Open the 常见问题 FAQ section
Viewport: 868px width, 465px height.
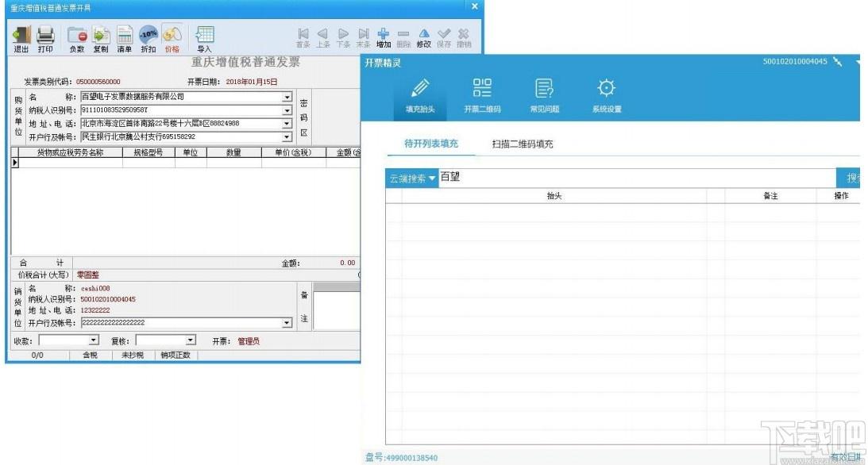coord(545,96)
